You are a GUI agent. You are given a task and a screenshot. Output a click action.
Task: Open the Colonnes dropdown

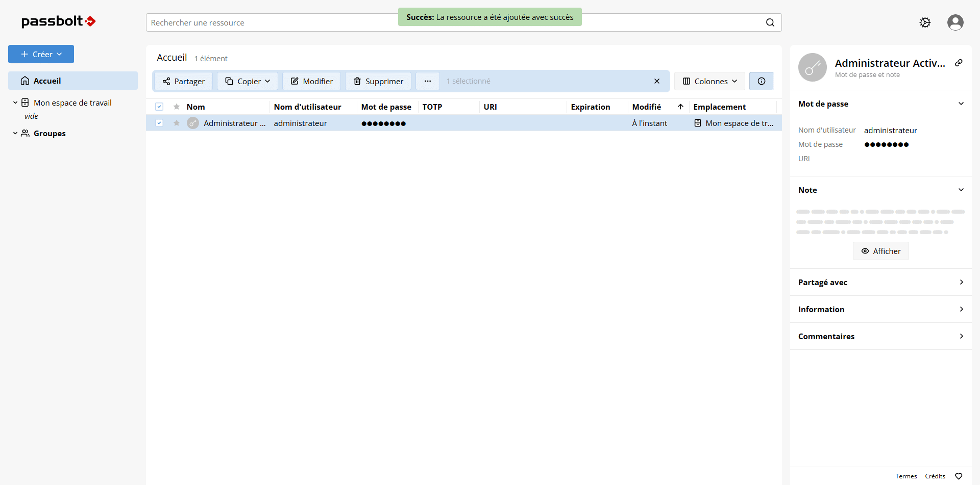[709, 81]
